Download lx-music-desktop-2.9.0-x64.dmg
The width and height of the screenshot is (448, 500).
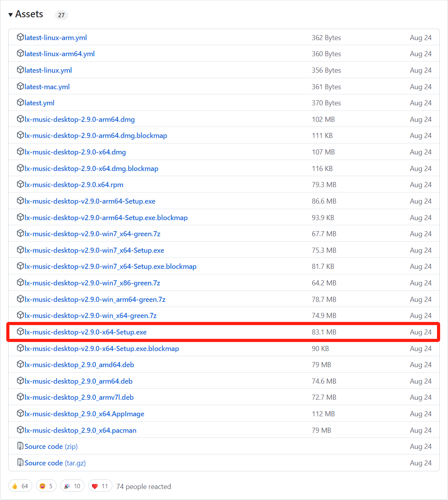[x=75, y=152]
